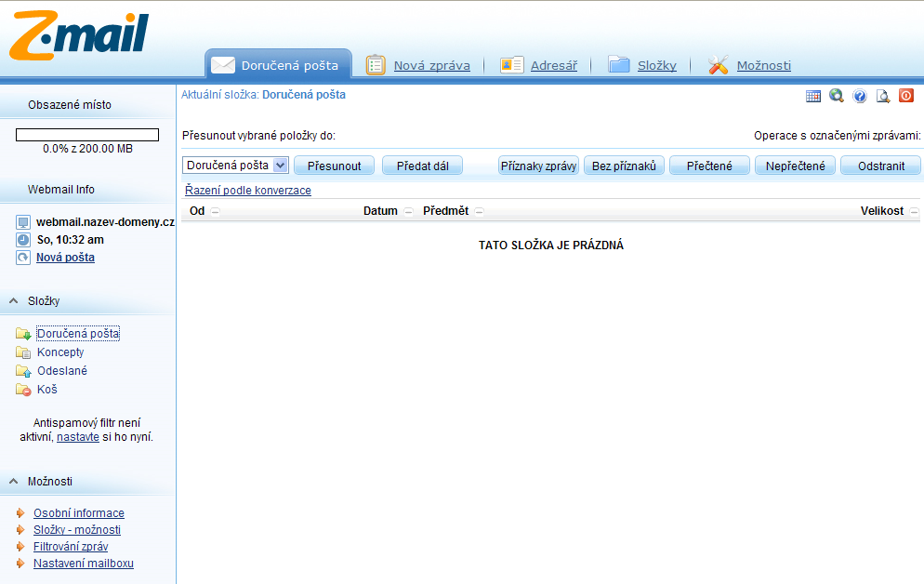Click the page magnifier search icon
Image resolution: width=924 pixels, height=584 pixels.
tap(883, 96)
